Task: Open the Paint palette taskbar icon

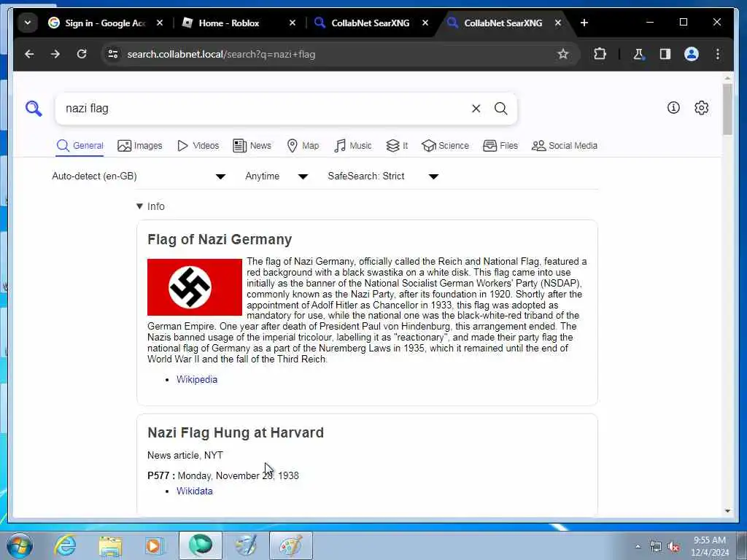Action: [x=291, y=545]
